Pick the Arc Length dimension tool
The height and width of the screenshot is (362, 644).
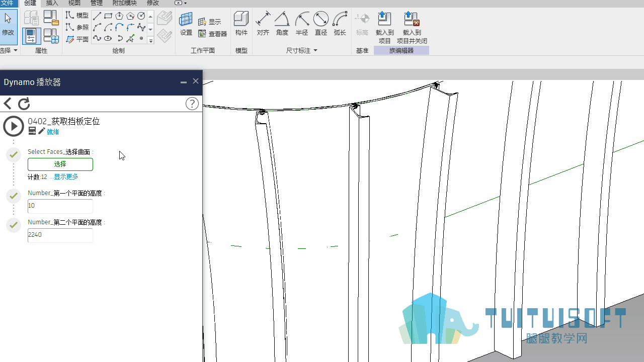(340, 23)
